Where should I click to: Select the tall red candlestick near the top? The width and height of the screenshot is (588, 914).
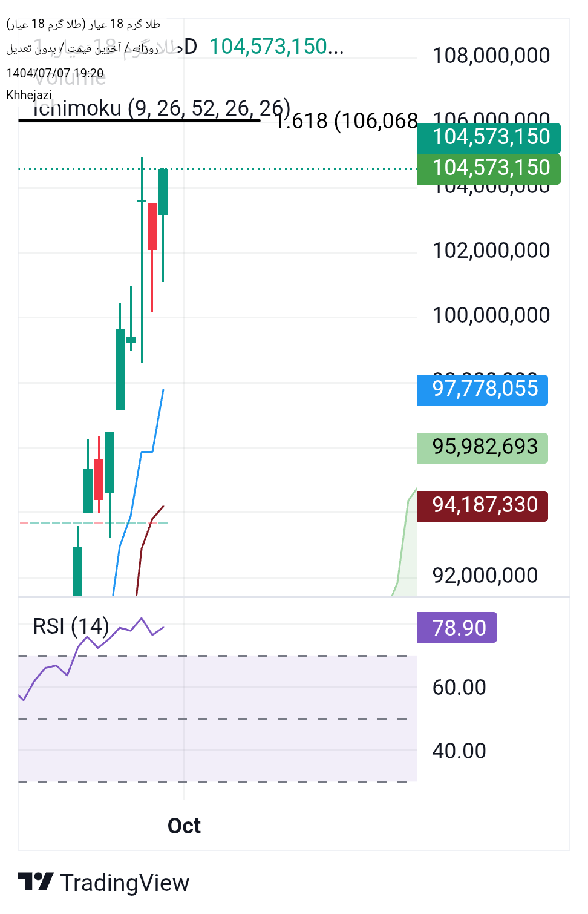pyautogui.click(x=152, y=227)
